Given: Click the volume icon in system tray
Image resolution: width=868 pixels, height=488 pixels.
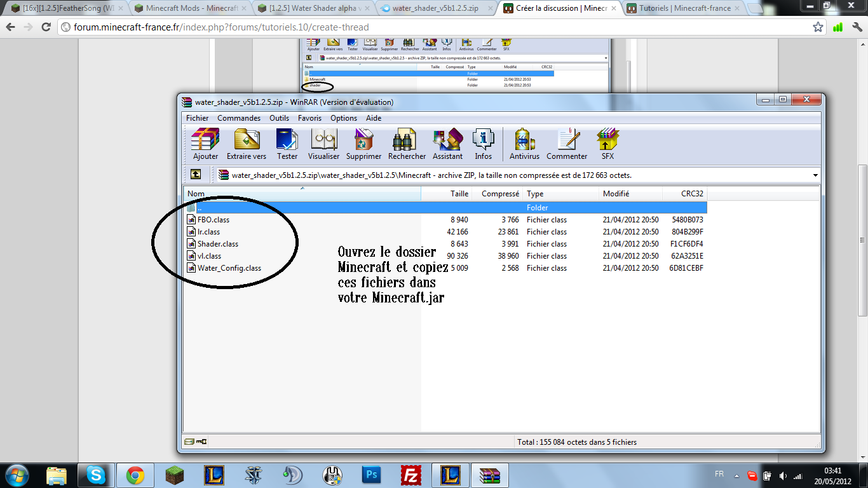Looking at the screenshot, I should pyautogui.click(x=782, y=475).
